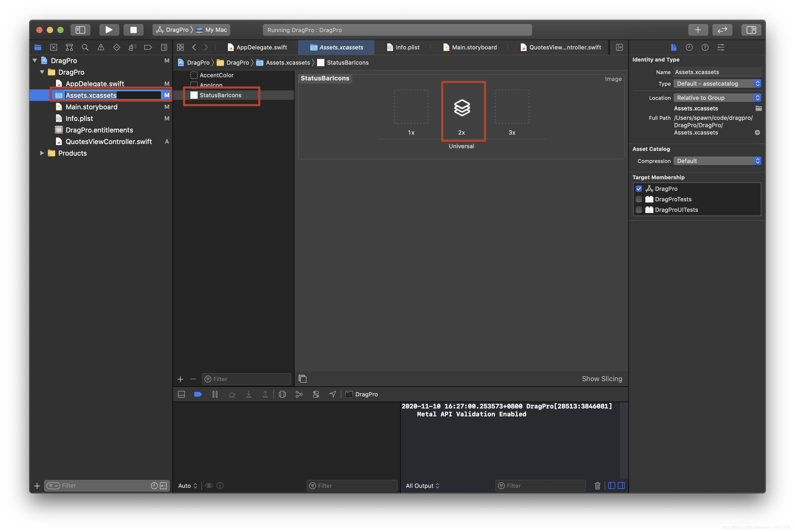The image size is (795, 532).
Task: Select the 2x image slot
Action: tap(462, 108)
